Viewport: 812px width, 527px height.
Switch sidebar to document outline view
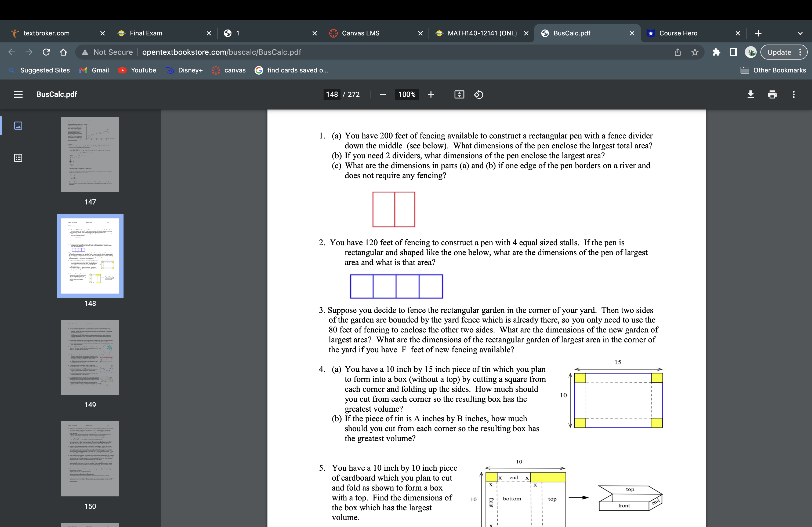click(18, 158)
